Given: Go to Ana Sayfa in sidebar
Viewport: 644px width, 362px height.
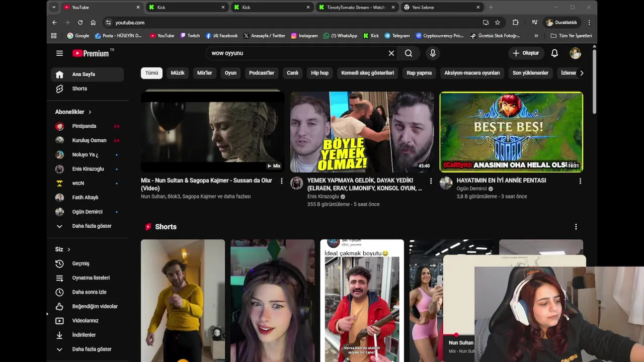Looking at the screenshot, I should click(88, 74).
